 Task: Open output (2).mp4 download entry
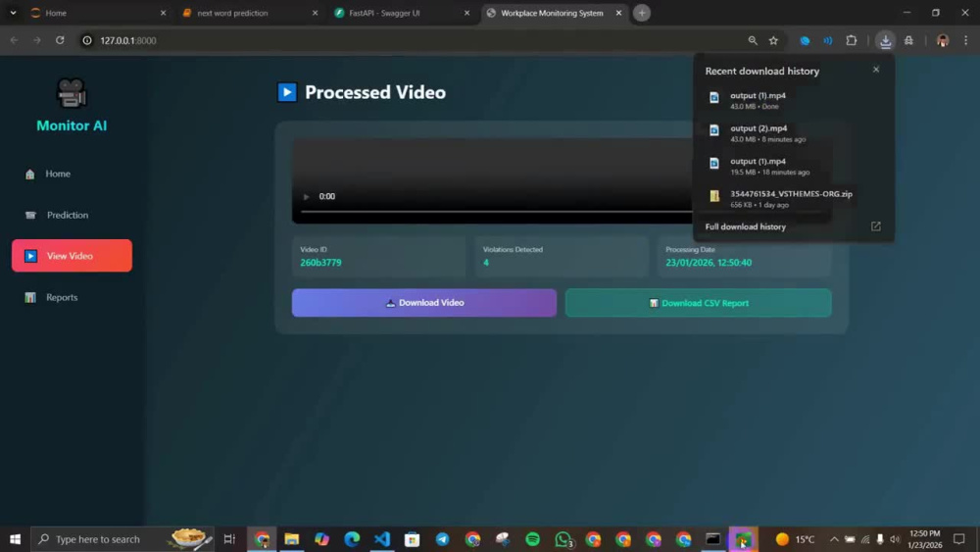[x=793, y=133]
